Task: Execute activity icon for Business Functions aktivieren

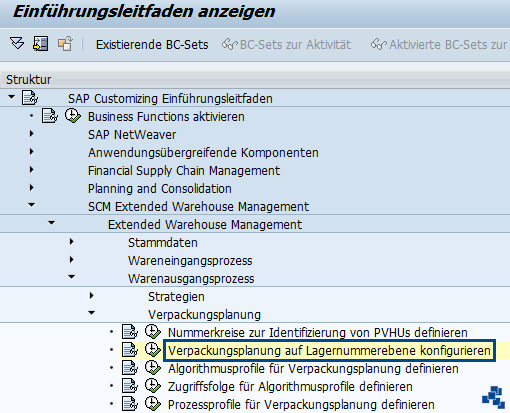Action: (x=73, y=116)
